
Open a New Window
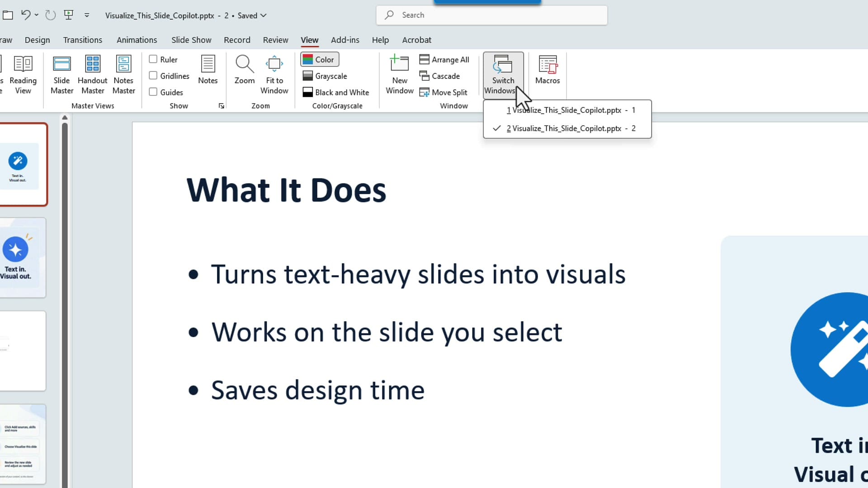(x=400, y=75)
